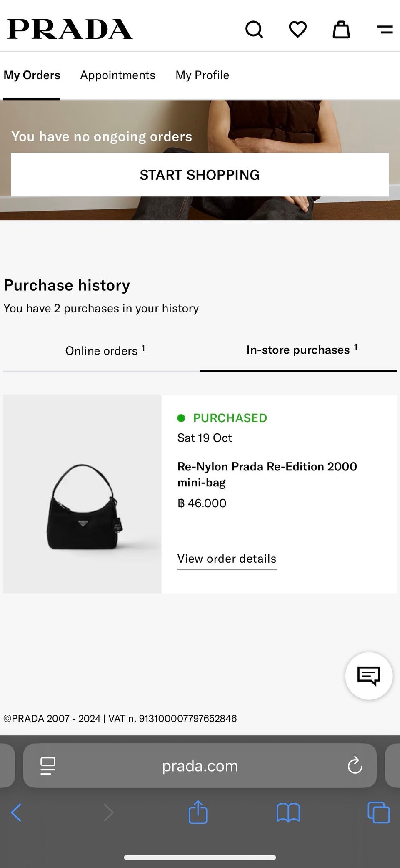
Task: Open the wishlist heart icon
Action: point(297,30)
